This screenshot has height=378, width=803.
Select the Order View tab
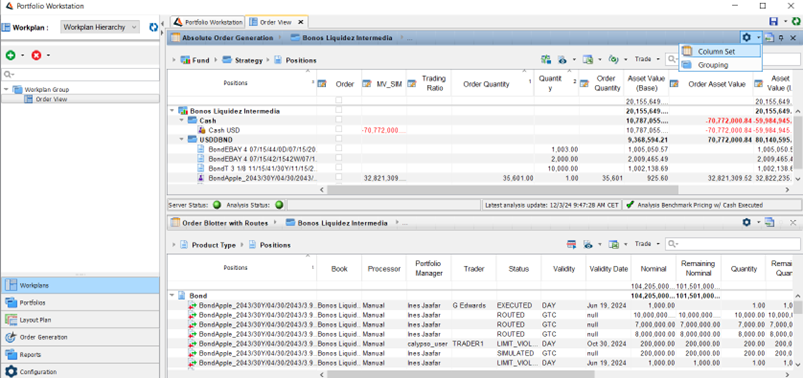tap(277, 22)
